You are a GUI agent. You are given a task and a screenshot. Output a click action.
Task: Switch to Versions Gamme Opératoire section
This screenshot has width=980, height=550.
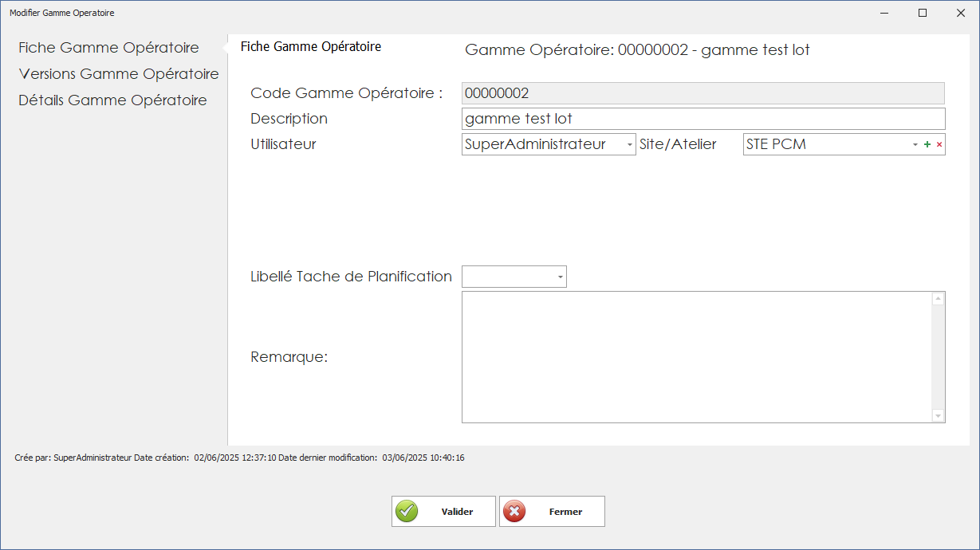tap(119, 74)
